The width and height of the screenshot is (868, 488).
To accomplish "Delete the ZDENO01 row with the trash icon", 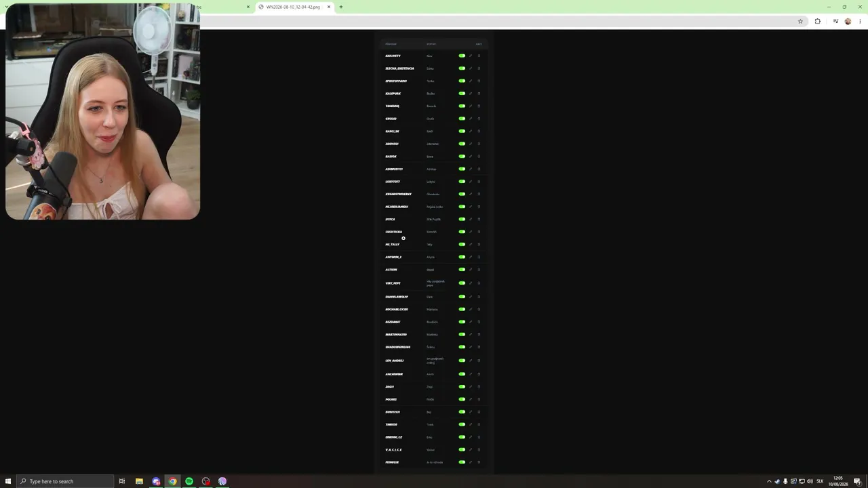I will (x=479, y=144).
